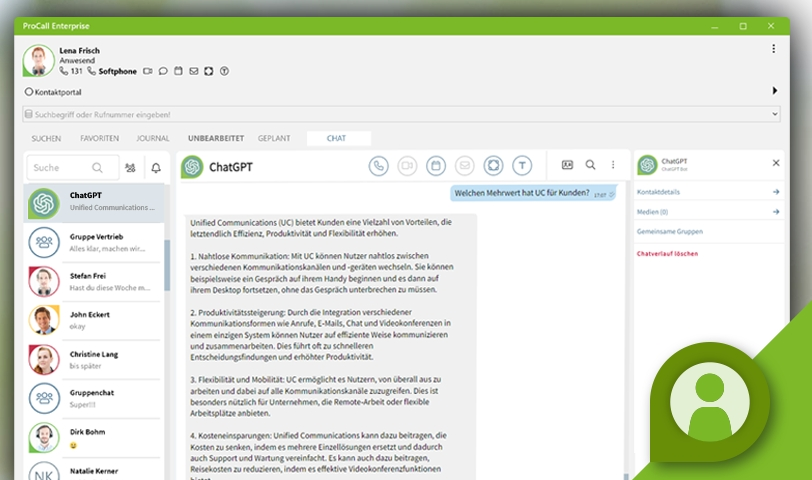Open the Gruppenchat conversation
Viewport: 812px width, 480px height.
94,399
